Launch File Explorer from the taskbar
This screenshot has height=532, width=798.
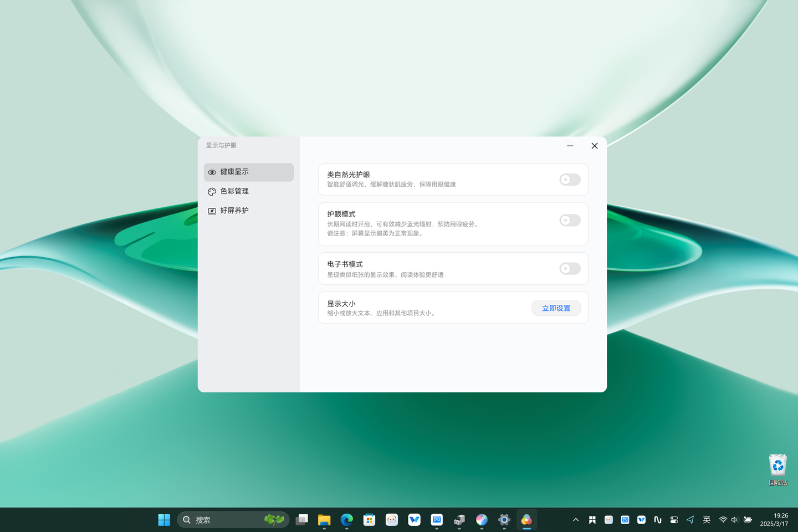pyautogui.click(x=324, y=520)
